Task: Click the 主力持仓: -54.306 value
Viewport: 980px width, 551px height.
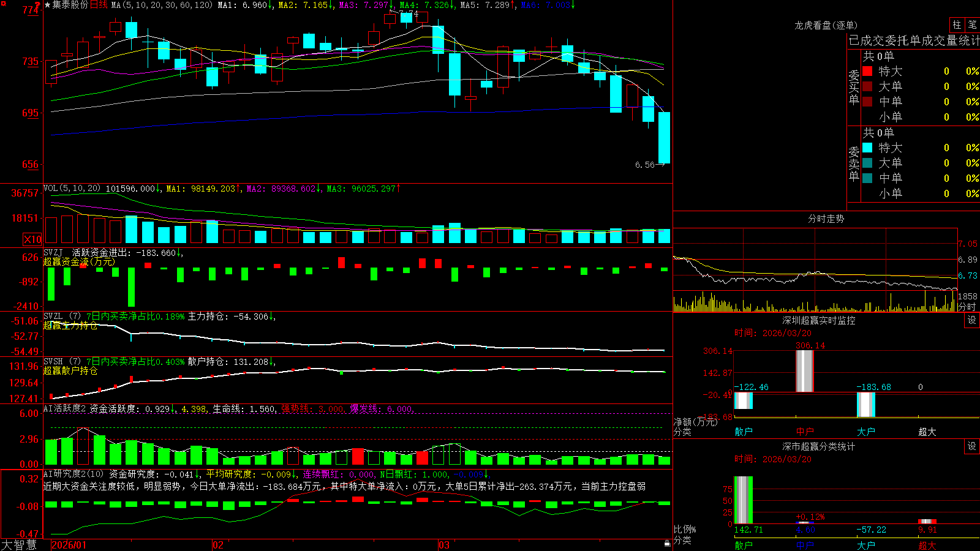Action: tap(228, 317)
